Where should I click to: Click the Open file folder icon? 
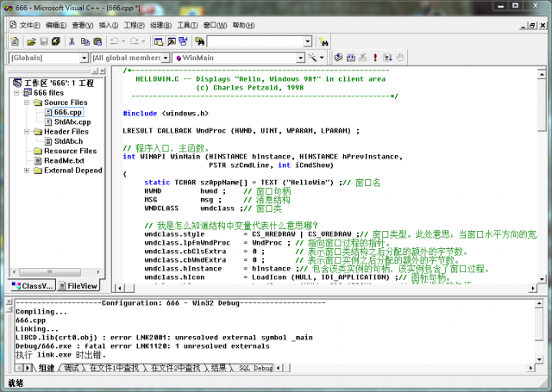click(31, 40)
